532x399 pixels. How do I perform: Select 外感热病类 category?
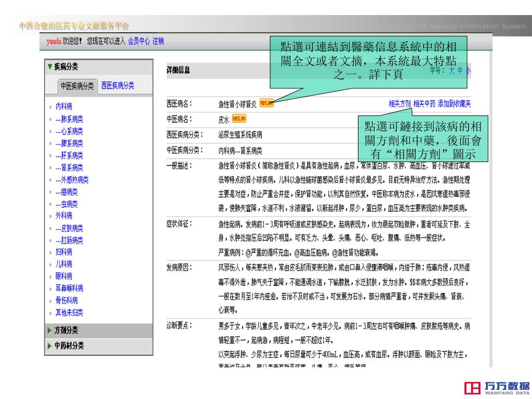point(72,180)
